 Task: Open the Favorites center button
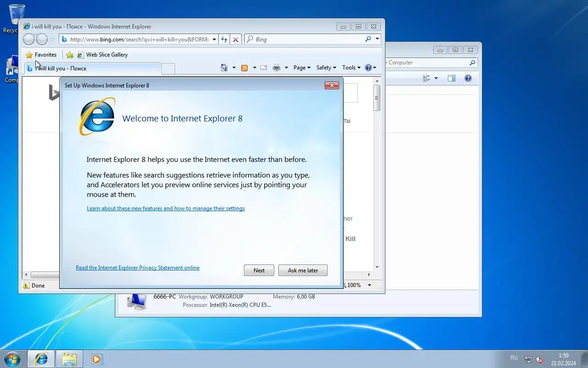(x=41, y=55)
